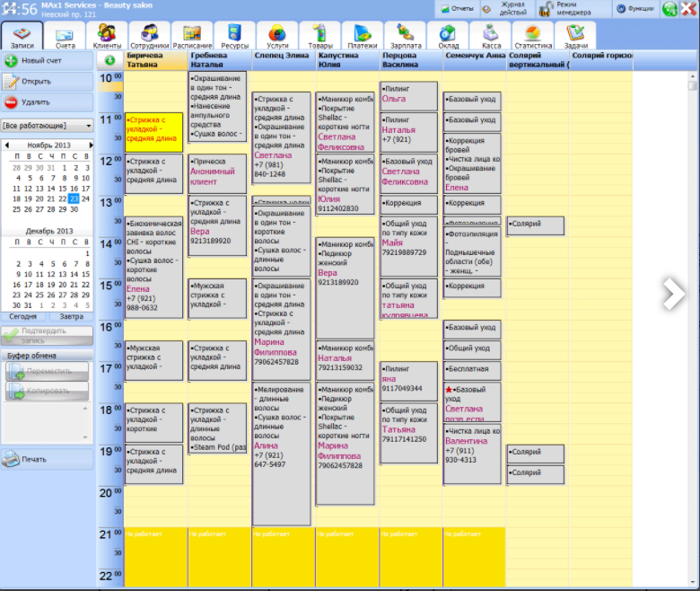The image size is (700, 591).
Task: Open the Сотрудники section
Action: pos(150,35)
